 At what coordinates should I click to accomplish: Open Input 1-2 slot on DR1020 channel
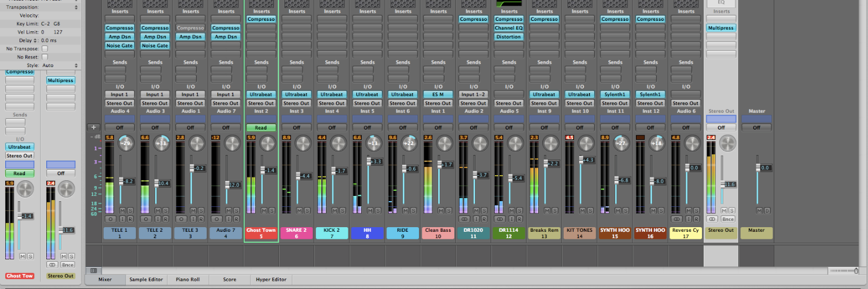point(473,94)
